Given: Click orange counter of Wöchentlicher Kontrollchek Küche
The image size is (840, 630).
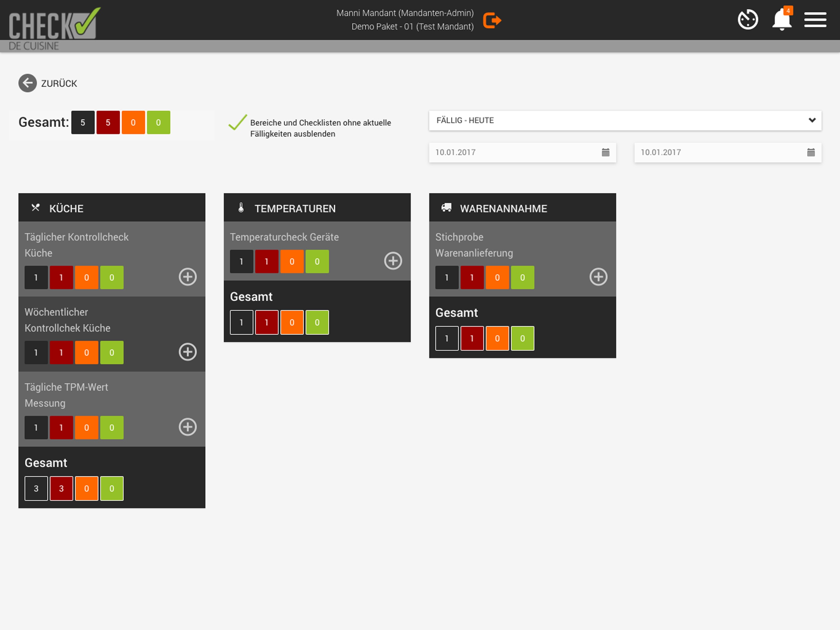Looking at the screenshot, I should tap(87, 353).
